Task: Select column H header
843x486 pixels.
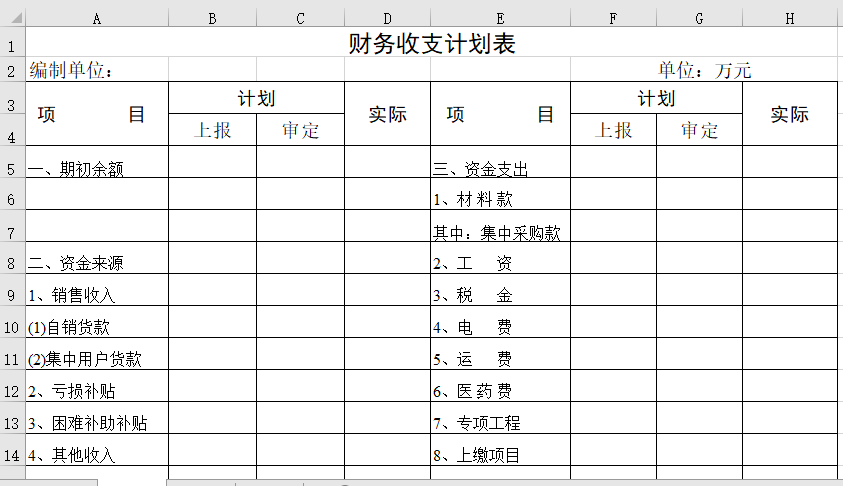Action: [790, 19]
